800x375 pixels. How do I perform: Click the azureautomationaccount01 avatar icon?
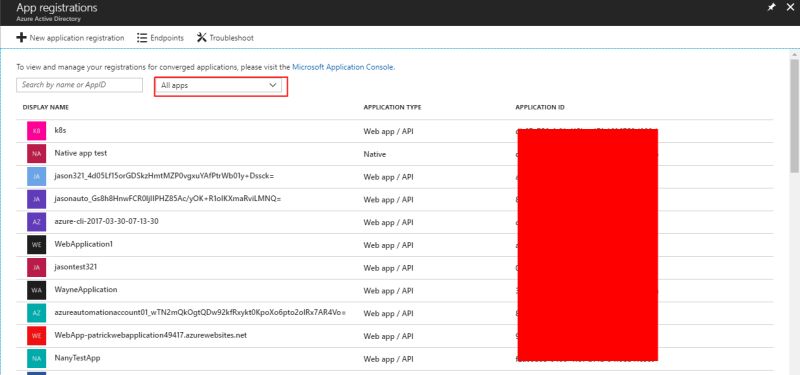click(x=36, y=313)
